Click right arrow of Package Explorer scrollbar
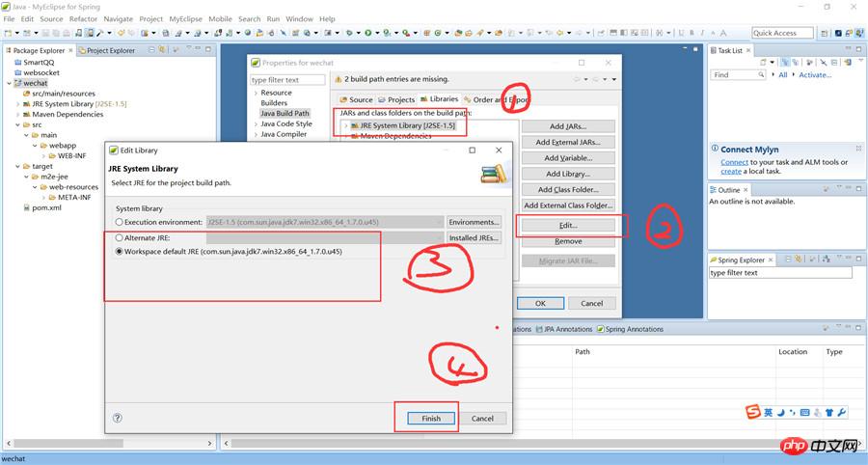868x465 pixels. point(209,444)
